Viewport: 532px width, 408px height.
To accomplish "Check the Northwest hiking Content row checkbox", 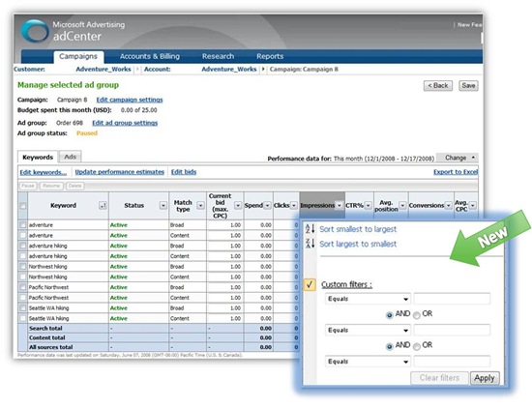I will [23, 277].
